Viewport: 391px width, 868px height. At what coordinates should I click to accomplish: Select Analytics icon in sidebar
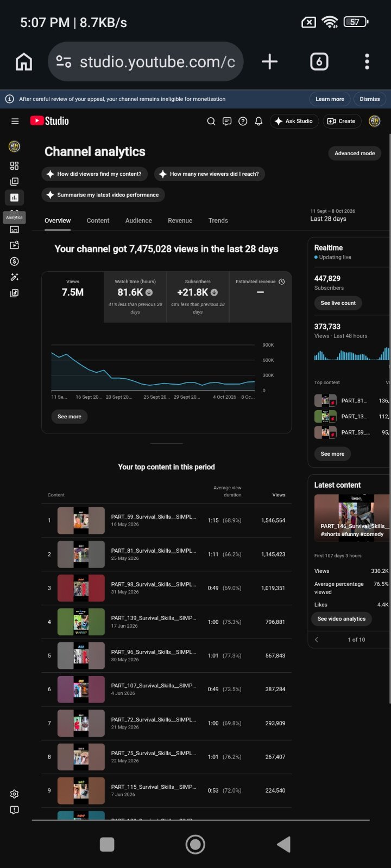click(x=15, y=197)
